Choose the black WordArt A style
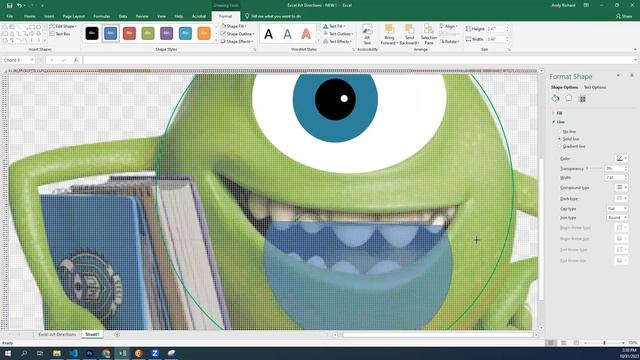The width and height of the screenshot is (640, 360). (x=269, y=34)
